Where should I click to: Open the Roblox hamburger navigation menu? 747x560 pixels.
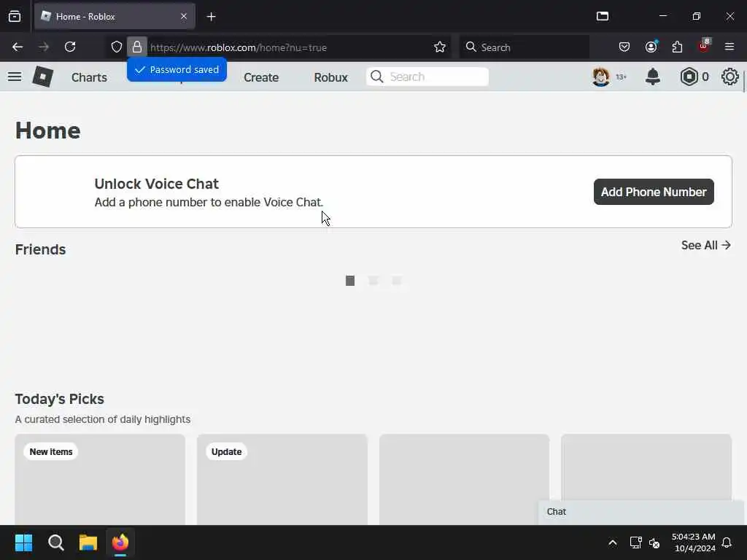pos(15,77)
